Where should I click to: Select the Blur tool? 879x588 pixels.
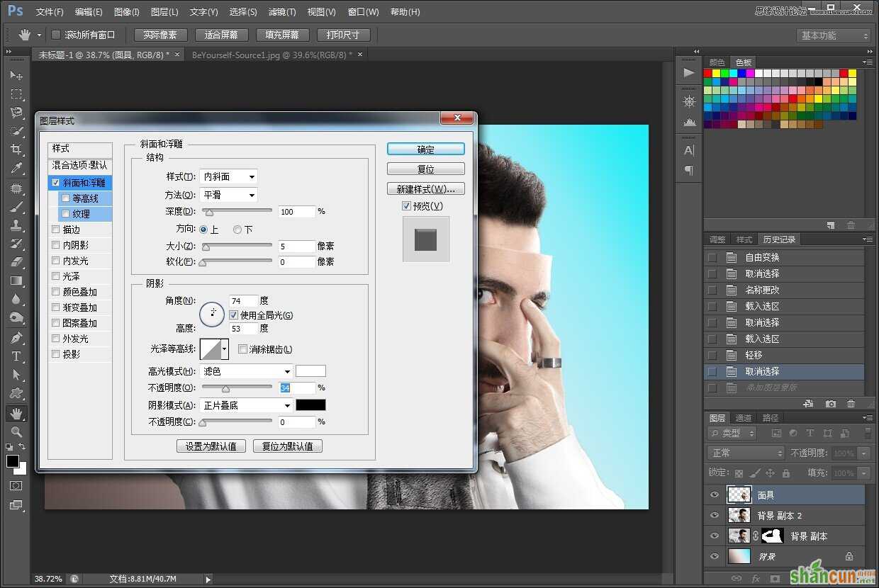pos(16,299)
